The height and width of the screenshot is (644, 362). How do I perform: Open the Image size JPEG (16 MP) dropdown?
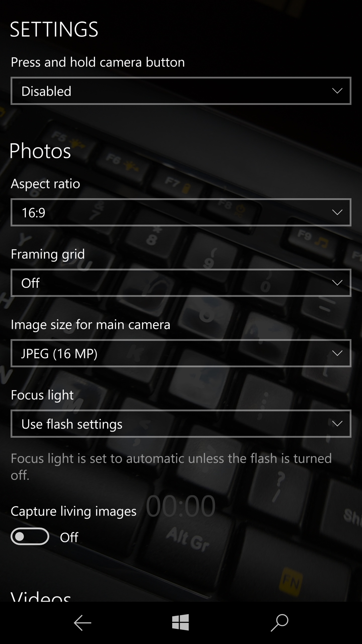181,353
